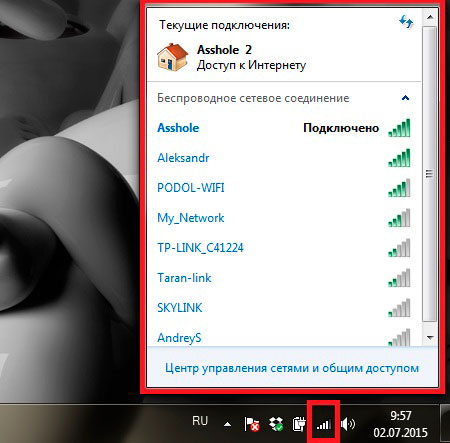Click the house icon for the current network
This screenshot has height=443, width=450.
[x=173, y=57]
